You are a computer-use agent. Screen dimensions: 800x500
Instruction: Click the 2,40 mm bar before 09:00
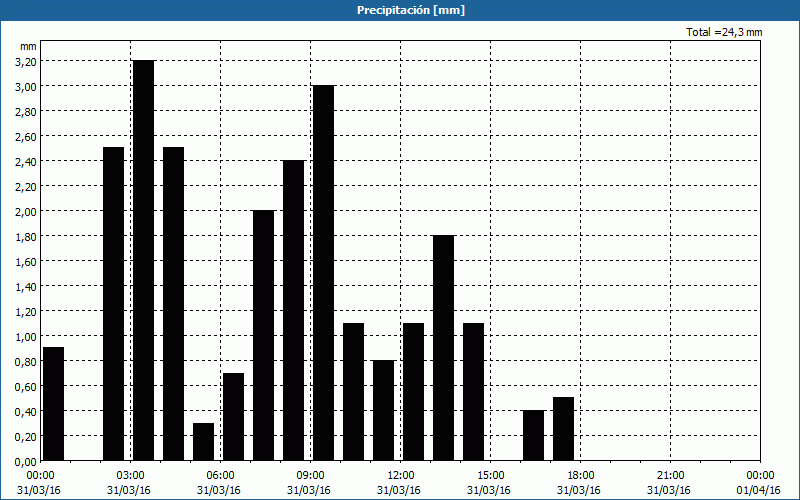pos(293,310)
